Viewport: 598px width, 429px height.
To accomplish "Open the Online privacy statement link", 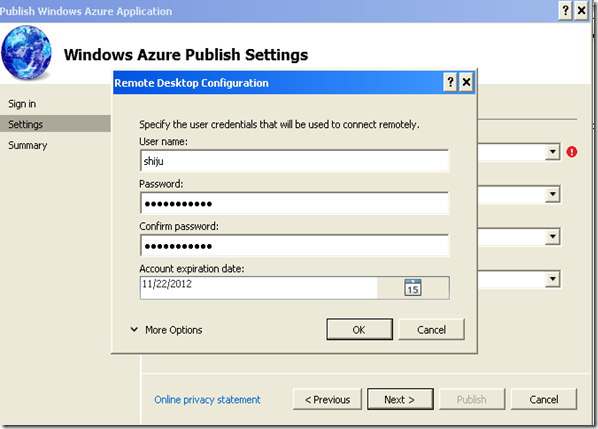I will point(207,400).
